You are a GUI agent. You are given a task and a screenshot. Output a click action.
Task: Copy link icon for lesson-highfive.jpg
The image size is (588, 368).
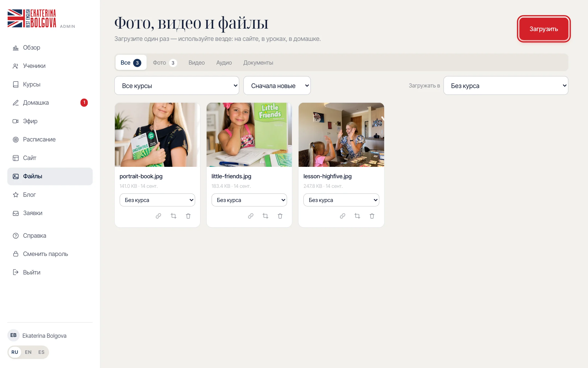[x=342, y=216]
